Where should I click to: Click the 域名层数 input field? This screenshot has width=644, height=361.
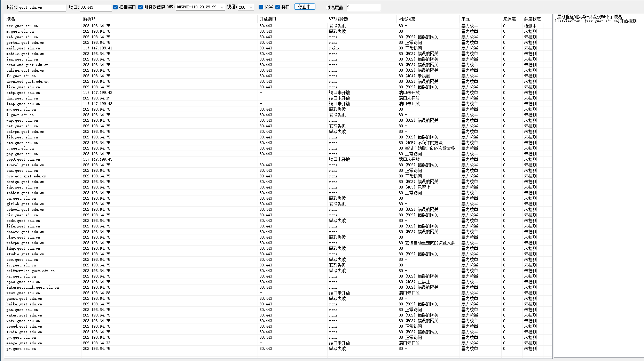(363, 7)
